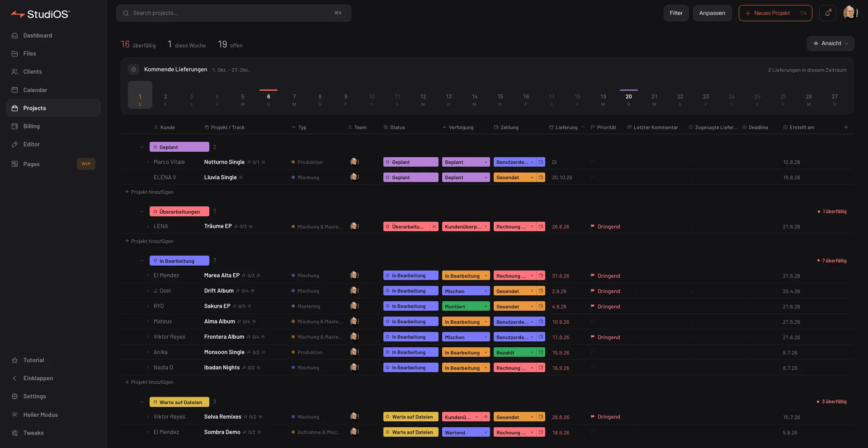
Task: Open Ansicht view dropdown
Action: pyautogui.click(x=830, y=43)
